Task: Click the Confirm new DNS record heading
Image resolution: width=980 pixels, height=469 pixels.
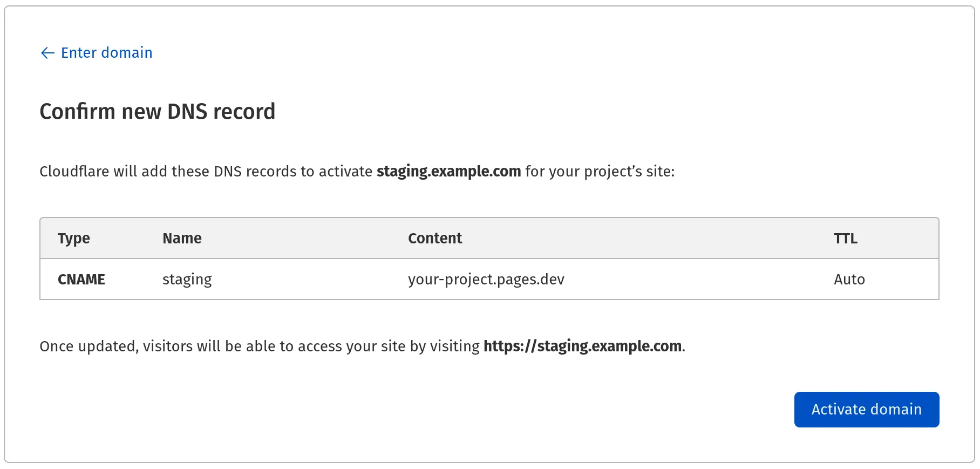Action: [157, 111]
